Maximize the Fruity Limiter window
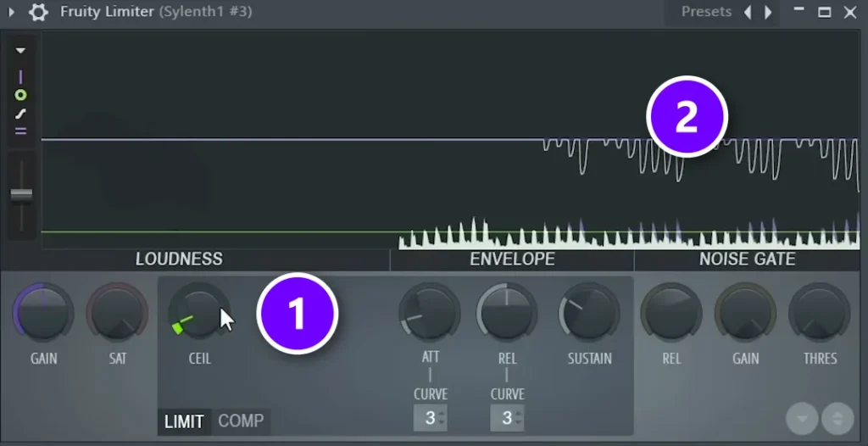Viewport: 868px width, 446px height. pos(824,12)
